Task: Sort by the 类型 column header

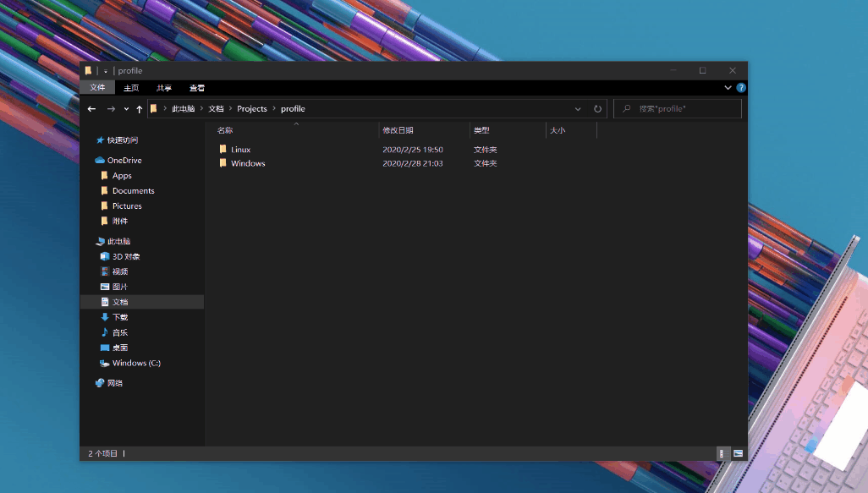Action: pos(481,130)
